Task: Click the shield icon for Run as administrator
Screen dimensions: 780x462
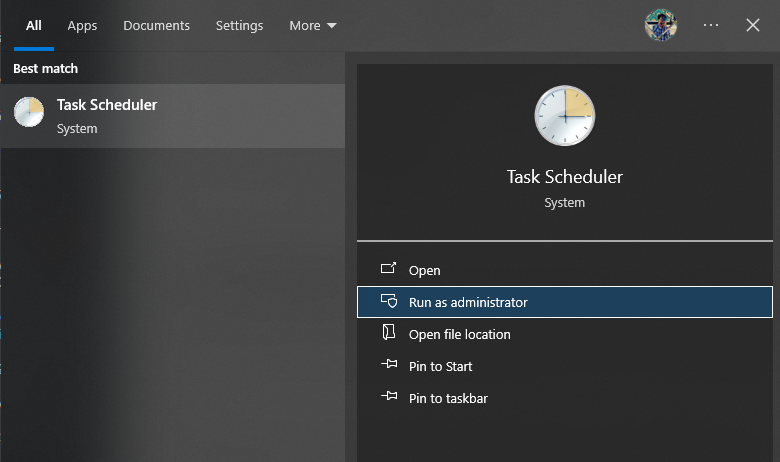Action: (389, 301)
